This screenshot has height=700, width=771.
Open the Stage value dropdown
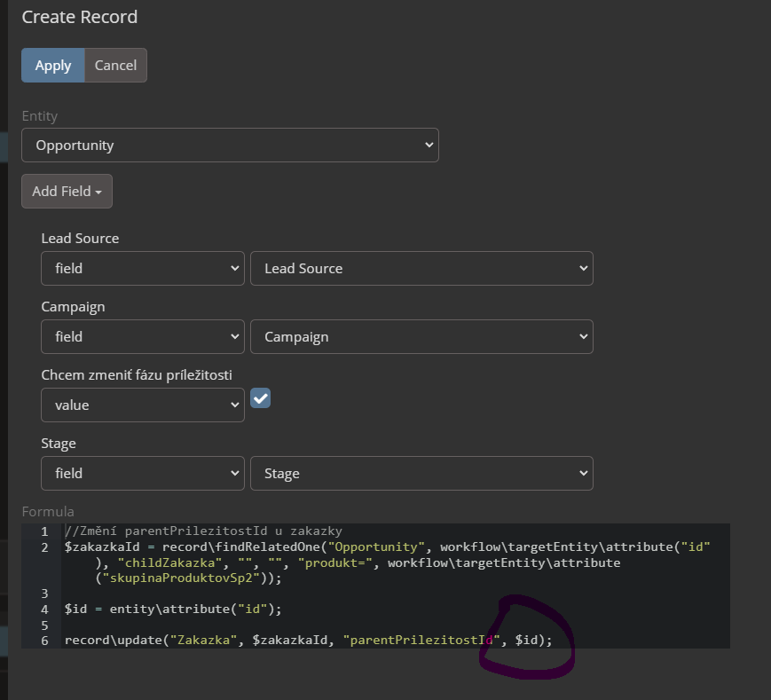tap(421, 474)
